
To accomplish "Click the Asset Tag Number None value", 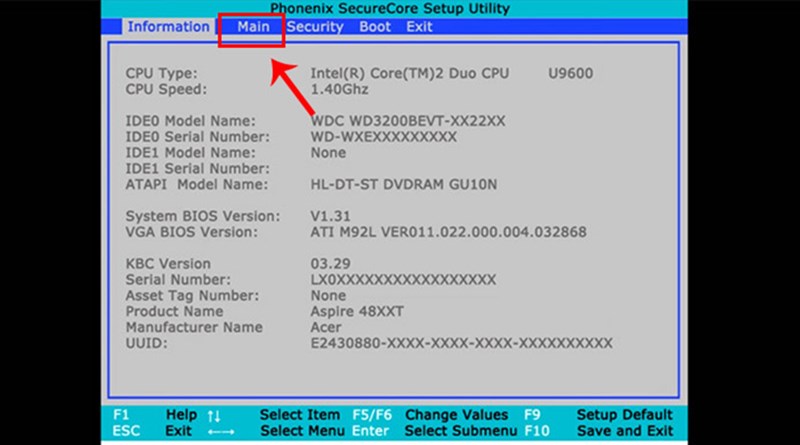I will tap(328, 295).
